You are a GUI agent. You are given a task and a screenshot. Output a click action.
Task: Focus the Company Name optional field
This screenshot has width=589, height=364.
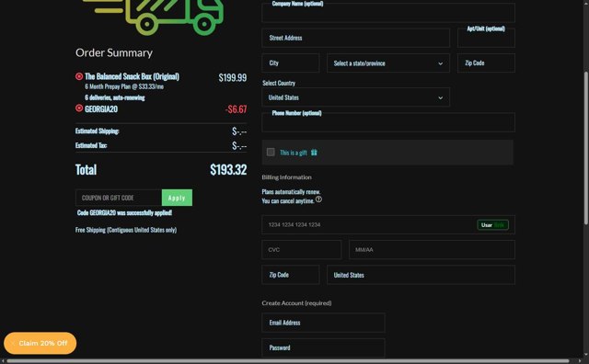coord(388,12)
